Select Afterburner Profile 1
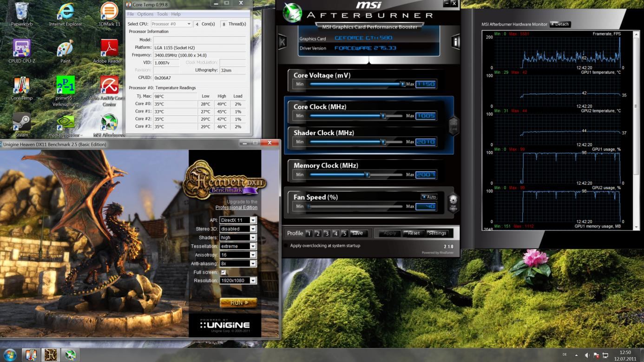 (x=309, y=233)
